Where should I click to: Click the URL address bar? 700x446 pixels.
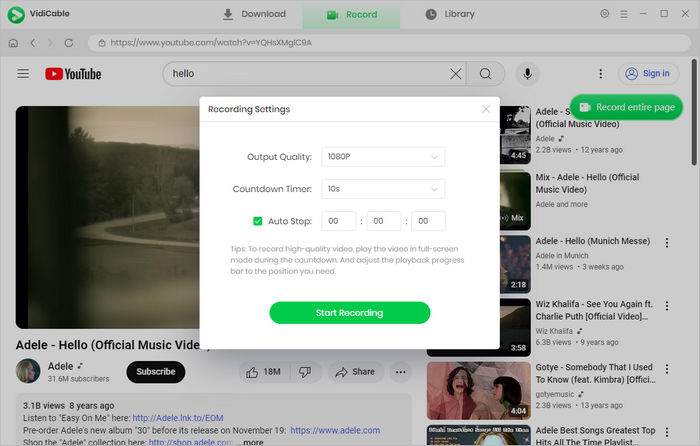click(x=389, y=43)
